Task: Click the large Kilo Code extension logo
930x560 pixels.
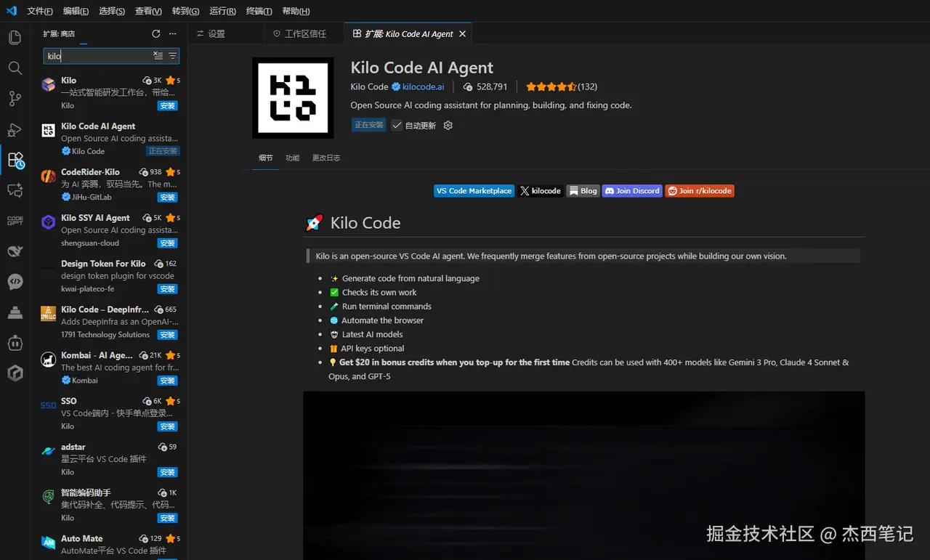Action: tap(293, 98)
